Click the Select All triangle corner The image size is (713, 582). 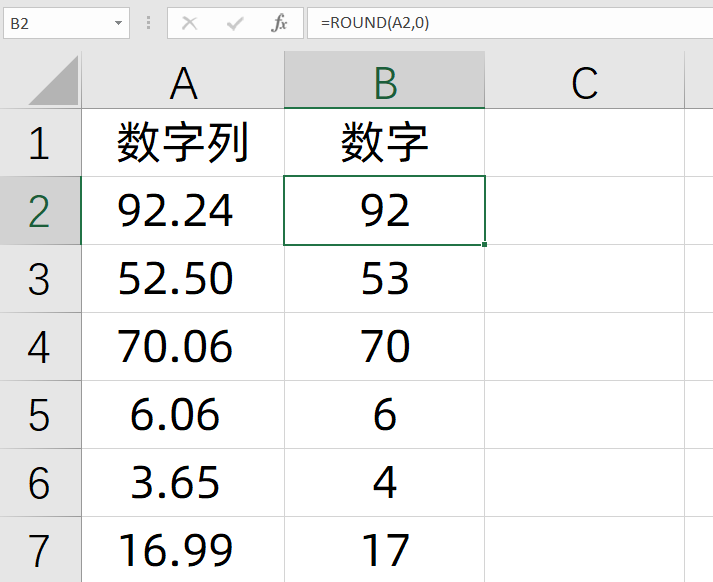pyautogui.click(x=55, y=81)
